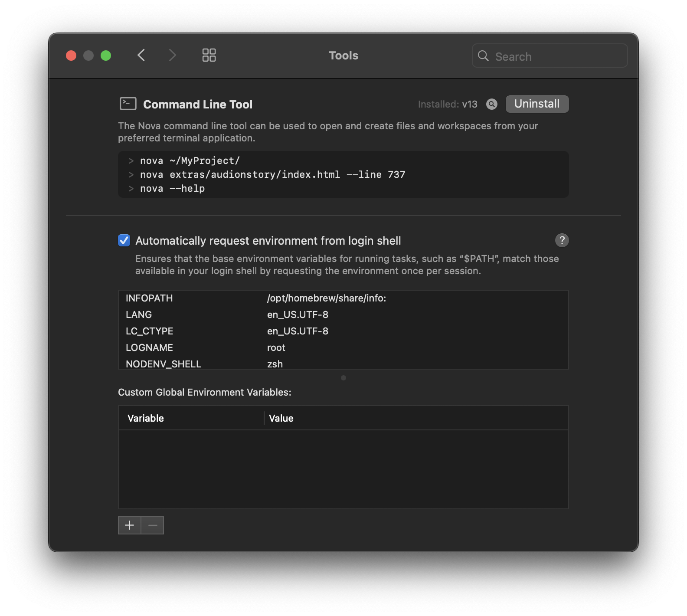Click the index.html --line 737 example

pos(273,175)
